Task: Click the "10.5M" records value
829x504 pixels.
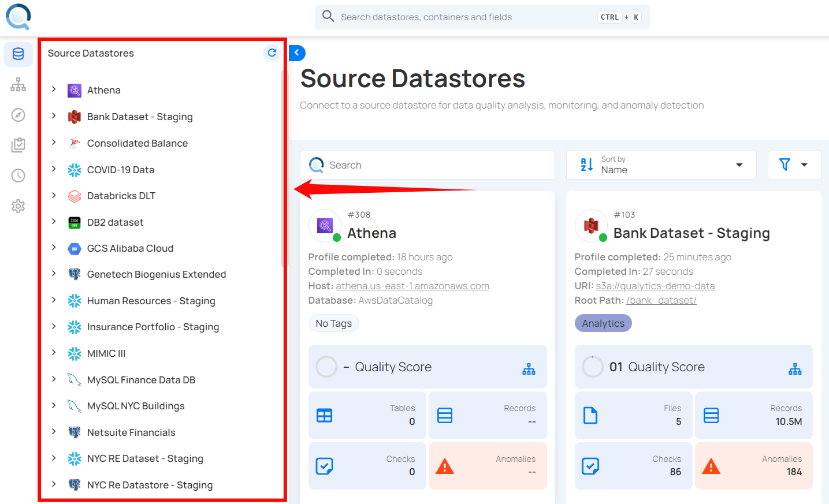Action: tap(789, 421)
